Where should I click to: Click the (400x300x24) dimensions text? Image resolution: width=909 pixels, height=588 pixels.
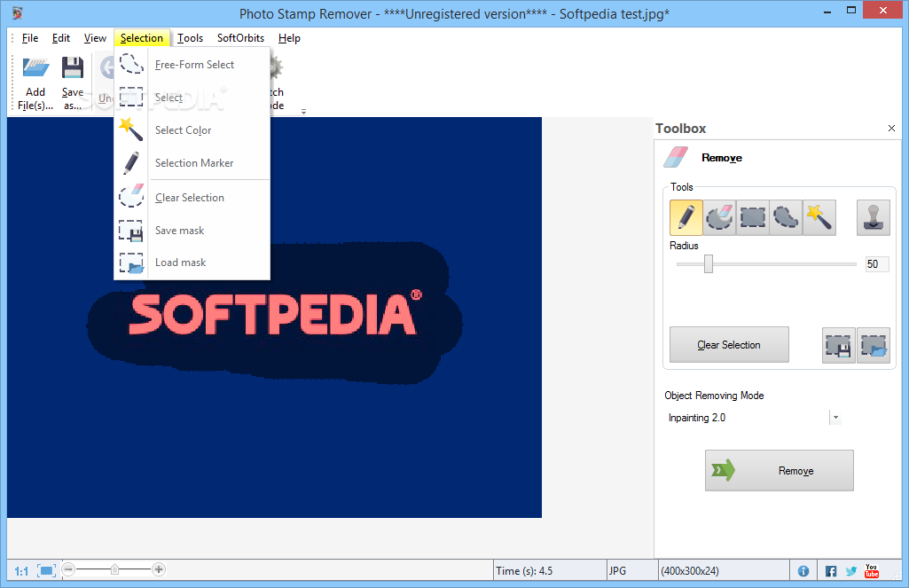coord(690,570)
